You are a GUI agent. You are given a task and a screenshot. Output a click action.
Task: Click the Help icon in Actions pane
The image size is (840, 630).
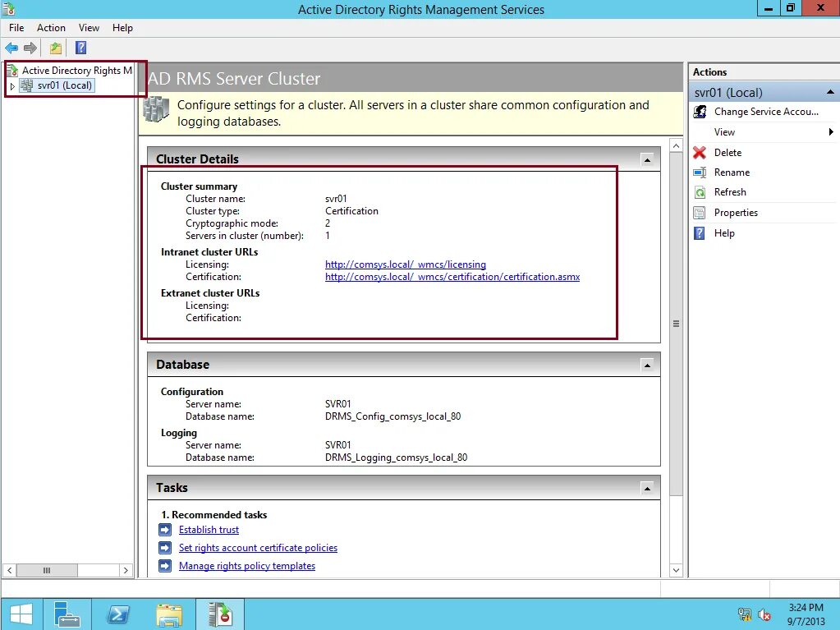pyautogui.click(x=700, y=233)
